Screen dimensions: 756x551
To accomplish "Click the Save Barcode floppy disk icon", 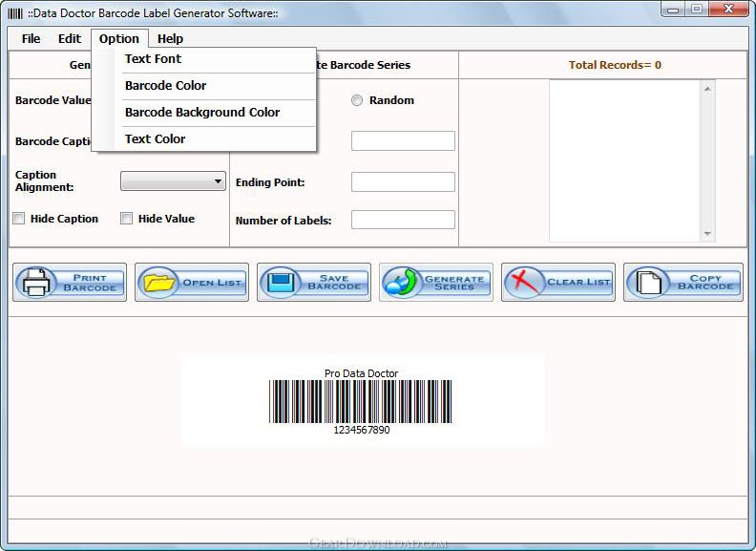I will 281,283.
